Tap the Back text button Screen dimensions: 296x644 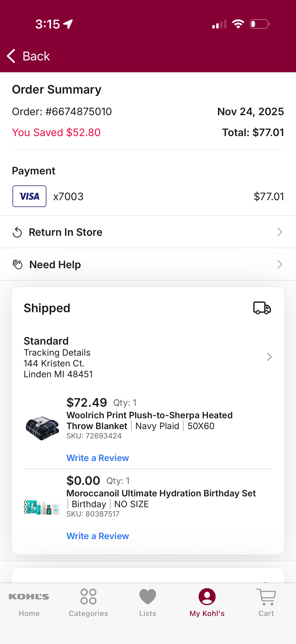tap(36, 56)
